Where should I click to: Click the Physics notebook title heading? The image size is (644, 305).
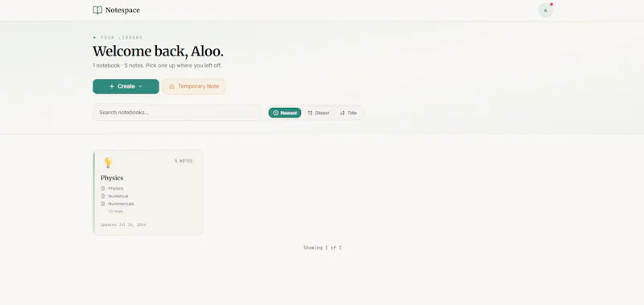pos(112,178)
